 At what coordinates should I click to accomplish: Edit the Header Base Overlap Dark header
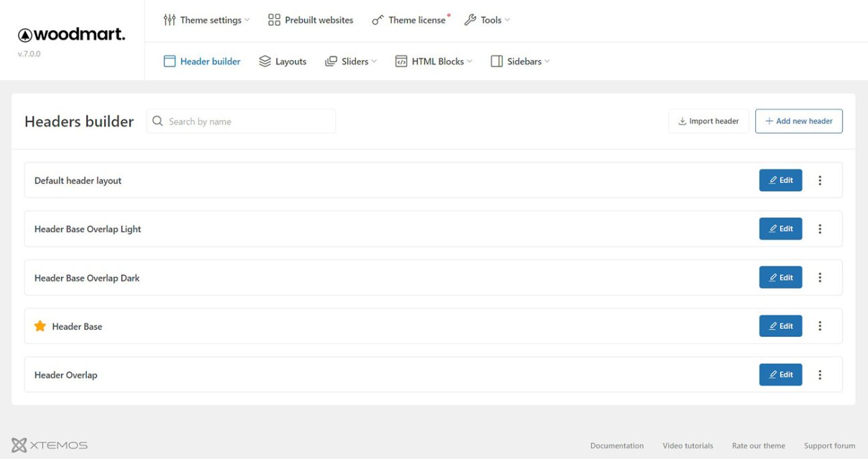click(780, 278)
